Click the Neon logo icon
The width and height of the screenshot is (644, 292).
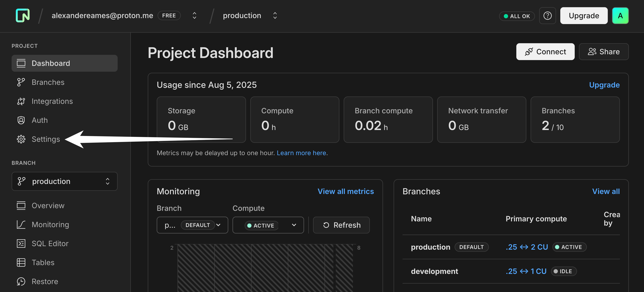[23, 15]
